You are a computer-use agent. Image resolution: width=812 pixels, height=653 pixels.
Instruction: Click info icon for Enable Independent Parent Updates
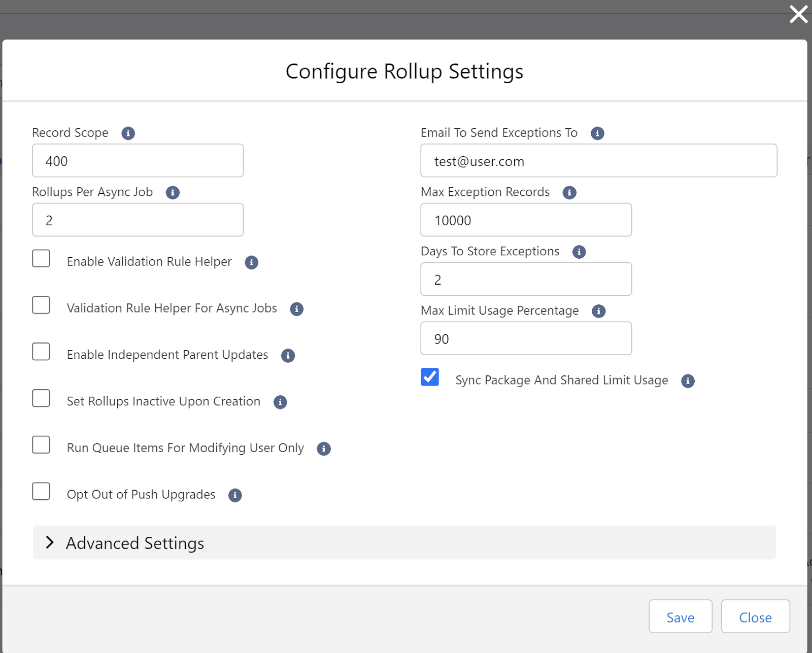coord(288,356)
